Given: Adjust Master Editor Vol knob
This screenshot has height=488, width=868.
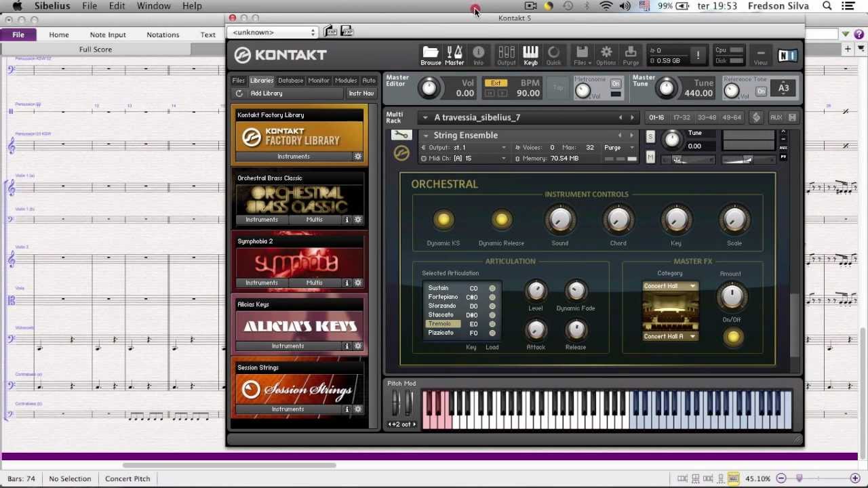Looking at the screenshot, I should 429,87.
